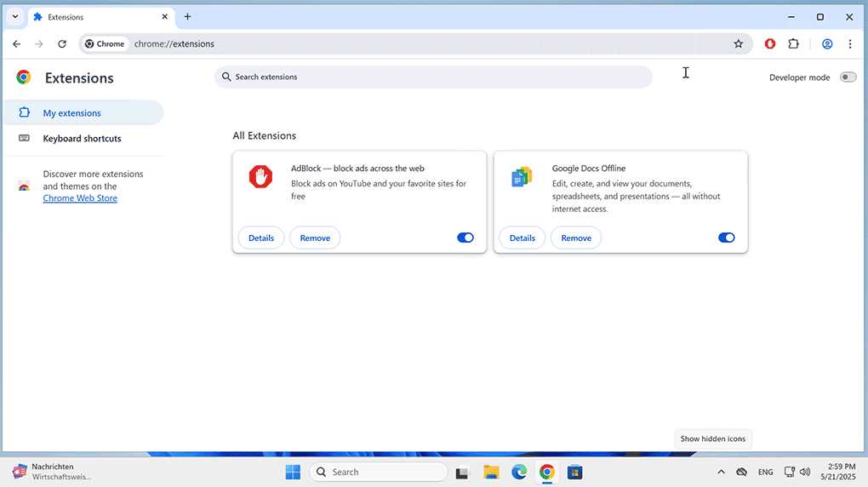The width and height of the screenshot is (868, 487).
Task: Open Keyboard shortcuts in the sidebar
Action: click(83, 139)
